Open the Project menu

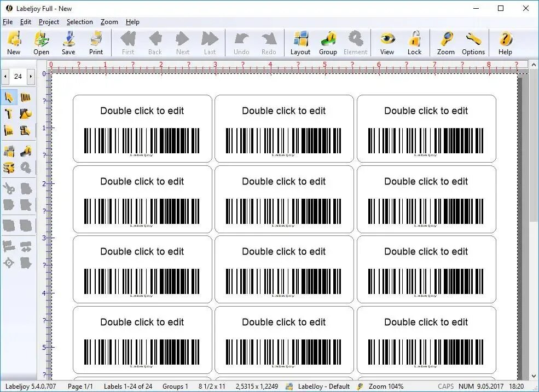[x=49, y=22]
